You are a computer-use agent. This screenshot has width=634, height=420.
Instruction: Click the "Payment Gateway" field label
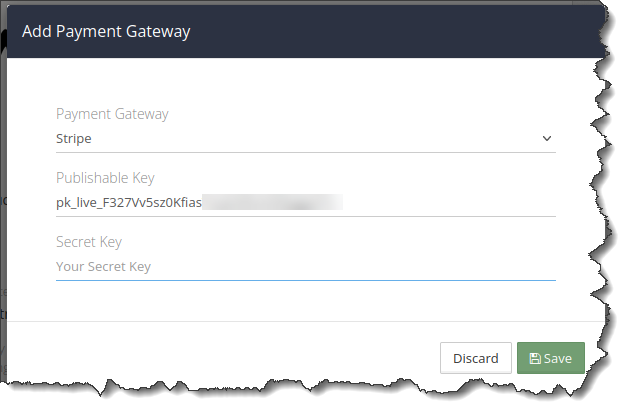click(x=112, y=114)
